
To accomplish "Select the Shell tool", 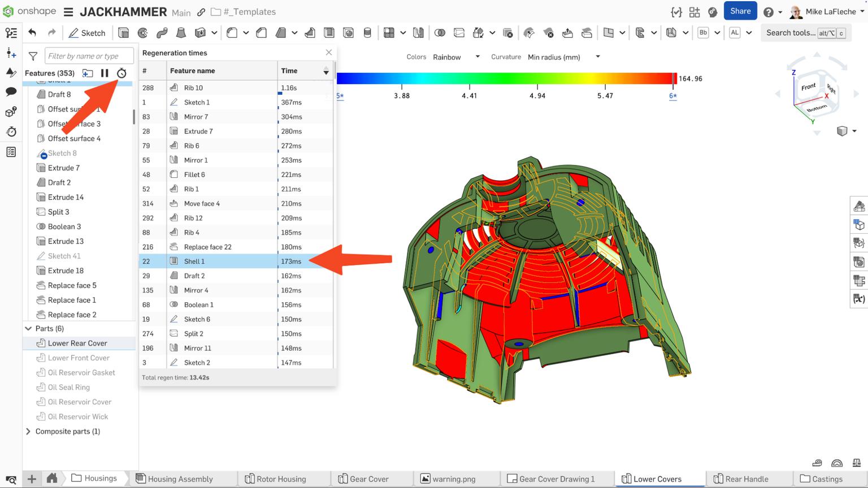I will (x=329, y=33).
